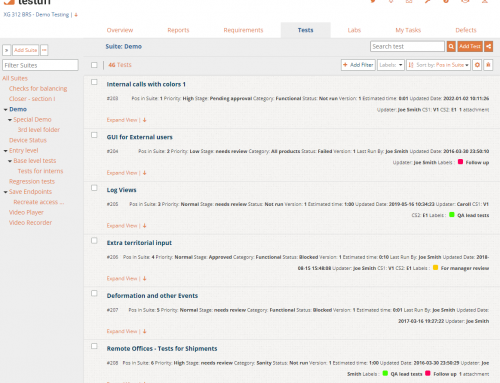The width and height of the screenshot is (500, 383).
Task: Check GUI for External users checkbox
Action: pyautogui.click(x=94, y=135)
